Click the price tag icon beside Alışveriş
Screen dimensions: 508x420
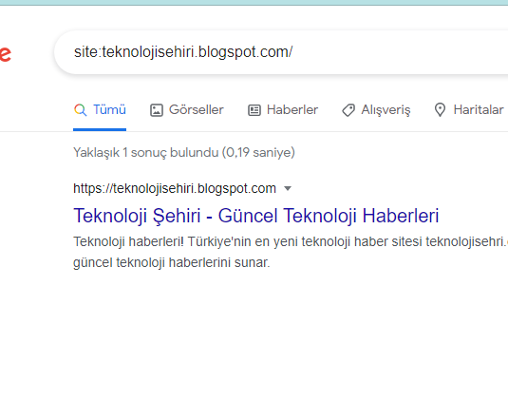348,110
